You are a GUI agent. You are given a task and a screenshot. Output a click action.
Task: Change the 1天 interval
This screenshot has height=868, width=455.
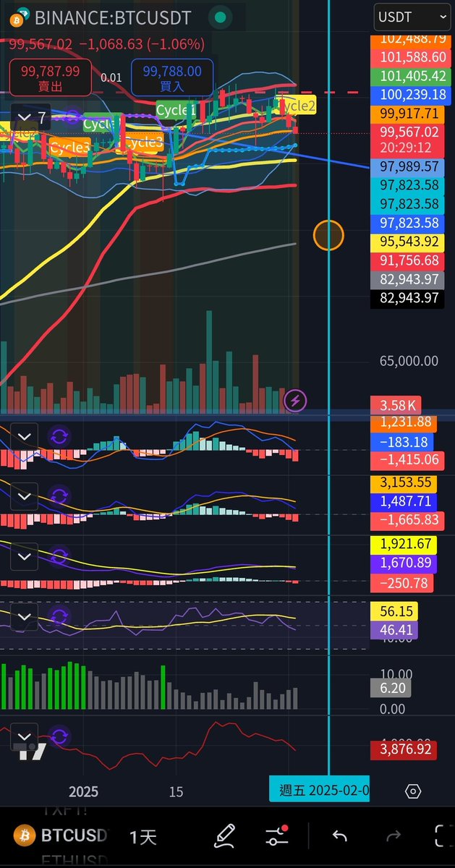(143, 837)
